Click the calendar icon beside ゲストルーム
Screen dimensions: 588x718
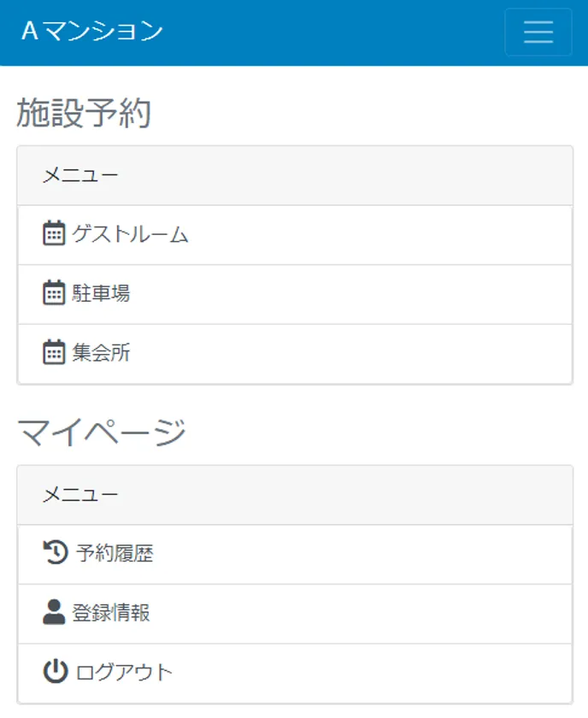54,233
